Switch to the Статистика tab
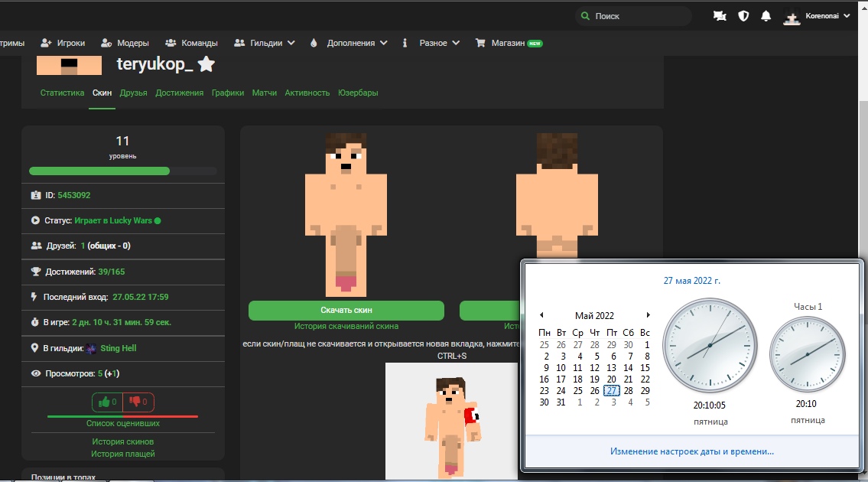Viewport: 868px width, 482px height. pyautogui.click(x=62, y=93)
